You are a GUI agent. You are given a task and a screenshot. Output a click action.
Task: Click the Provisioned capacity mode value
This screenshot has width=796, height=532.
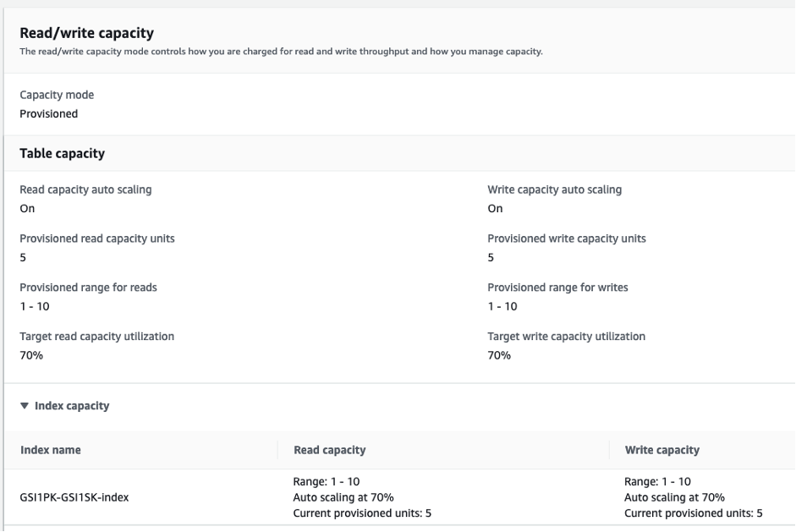point(48,113)
